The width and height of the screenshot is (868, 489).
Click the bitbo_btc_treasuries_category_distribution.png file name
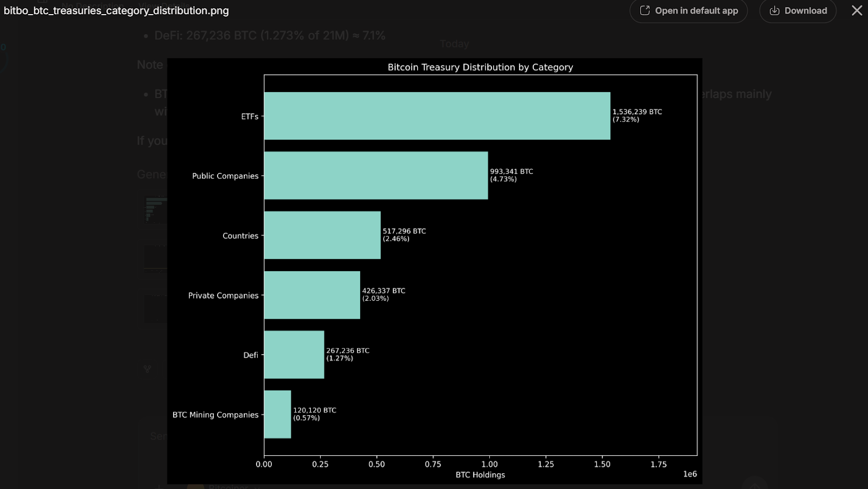coord(116,11)
